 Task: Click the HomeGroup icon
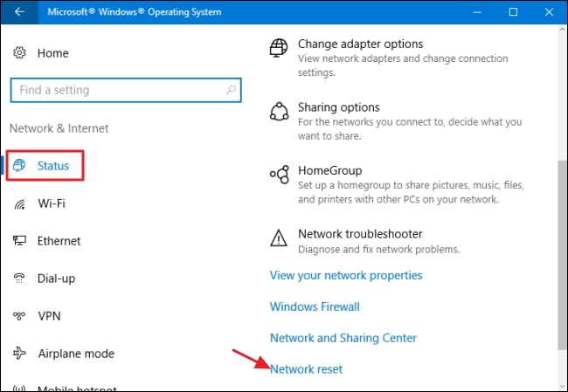(x=279, y=175)
